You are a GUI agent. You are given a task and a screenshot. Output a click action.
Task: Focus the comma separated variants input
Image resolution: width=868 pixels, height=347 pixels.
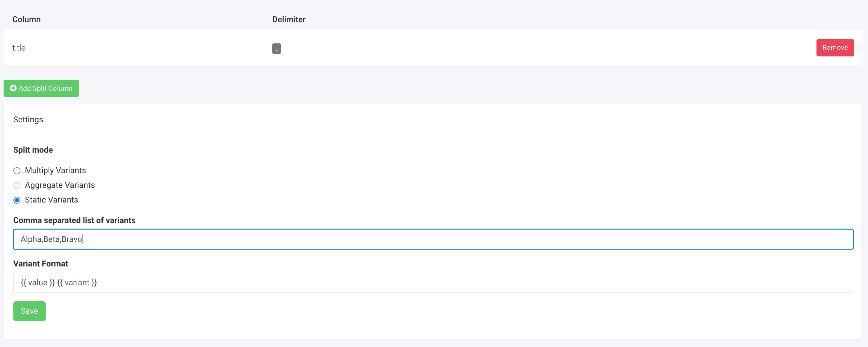[x=433, y=239]
